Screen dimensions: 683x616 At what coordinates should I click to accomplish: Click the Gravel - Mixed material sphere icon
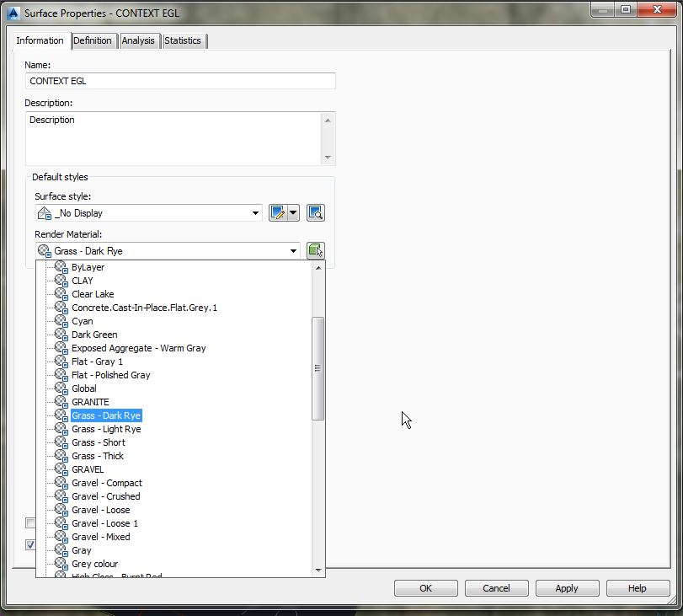click(59, 537)
